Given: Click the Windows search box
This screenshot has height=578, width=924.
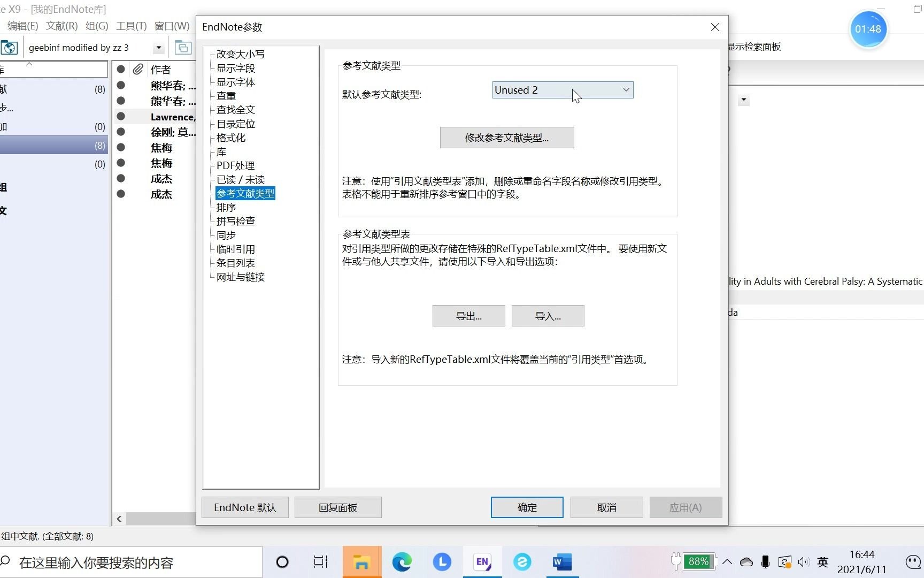Looking at the screenshot, I should (x=131, y=562).
